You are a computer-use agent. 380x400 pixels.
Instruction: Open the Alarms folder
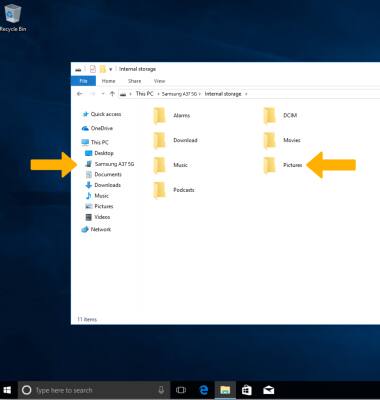(x=172, y=115)
